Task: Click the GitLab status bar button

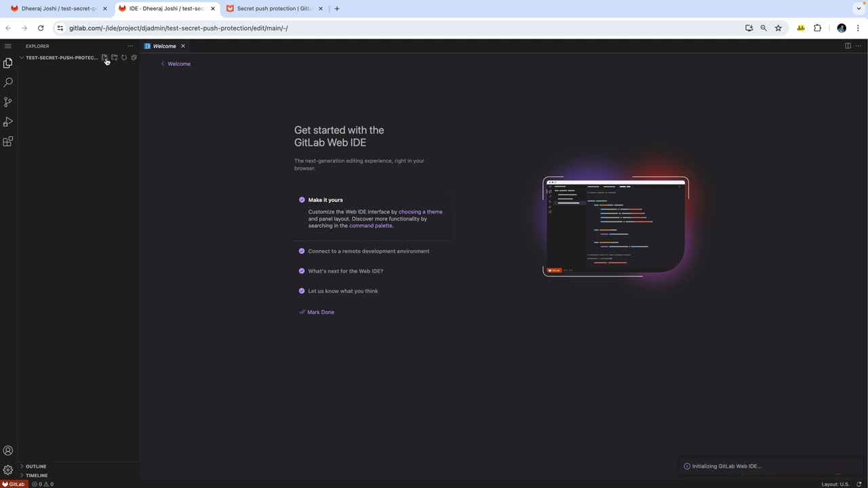Action: tap(13, 484)
